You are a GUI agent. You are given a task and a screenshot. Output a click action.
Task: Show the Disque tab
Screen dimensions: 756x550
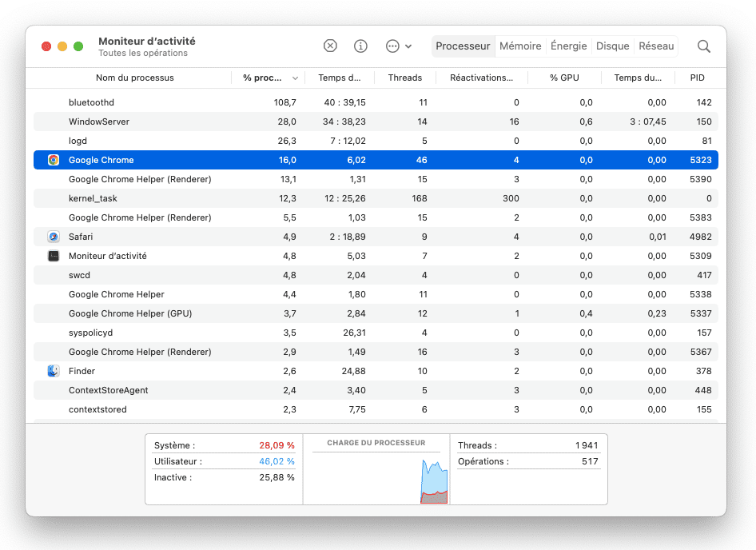pyautogui.click(x=613, y=46)
